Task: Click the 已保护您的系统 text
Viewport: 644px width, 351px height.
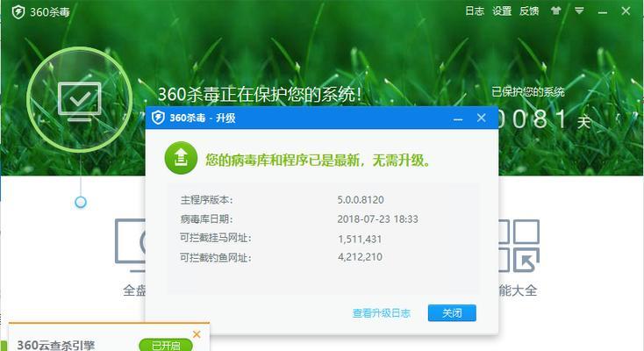Action: 528,91
